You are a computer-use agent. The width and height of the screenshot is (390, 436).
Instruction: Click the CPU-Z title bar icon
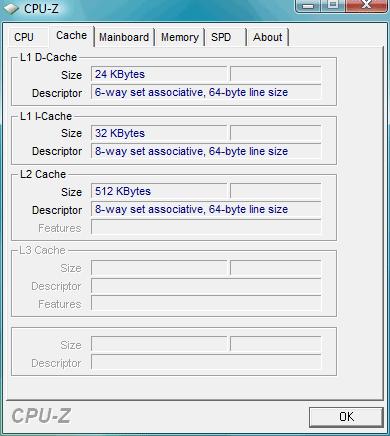[x=11, y=9]
